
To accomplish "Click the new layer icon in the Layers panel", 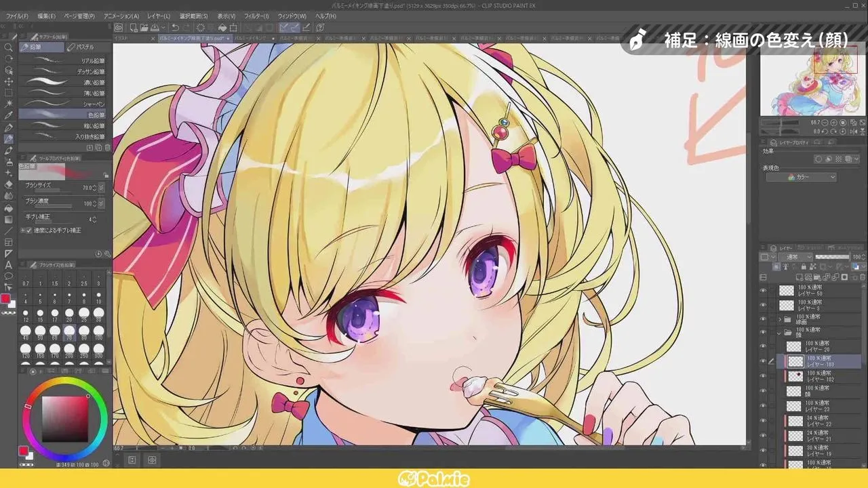I will tap(800, 277).
